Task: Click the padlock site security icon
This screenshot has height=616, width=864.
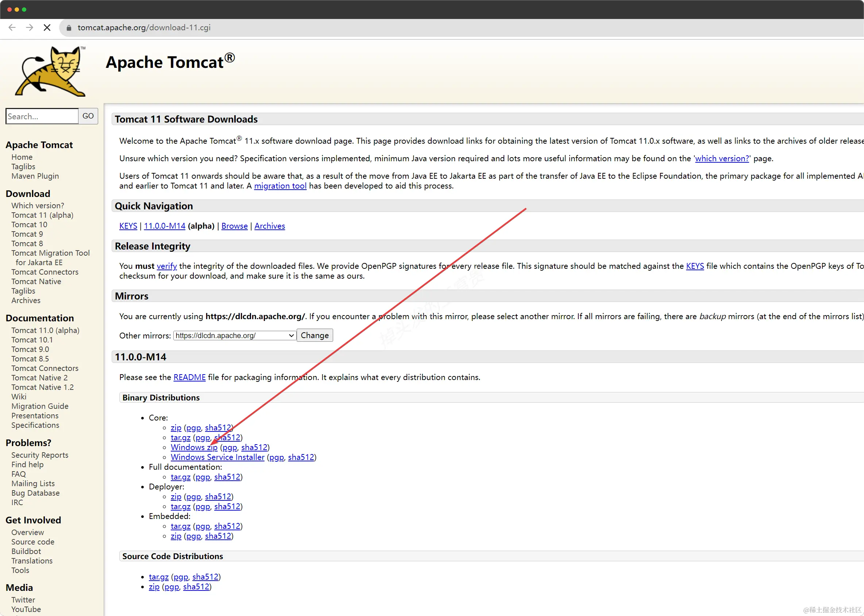Action: pyautogui.click(x=69, y=28)
